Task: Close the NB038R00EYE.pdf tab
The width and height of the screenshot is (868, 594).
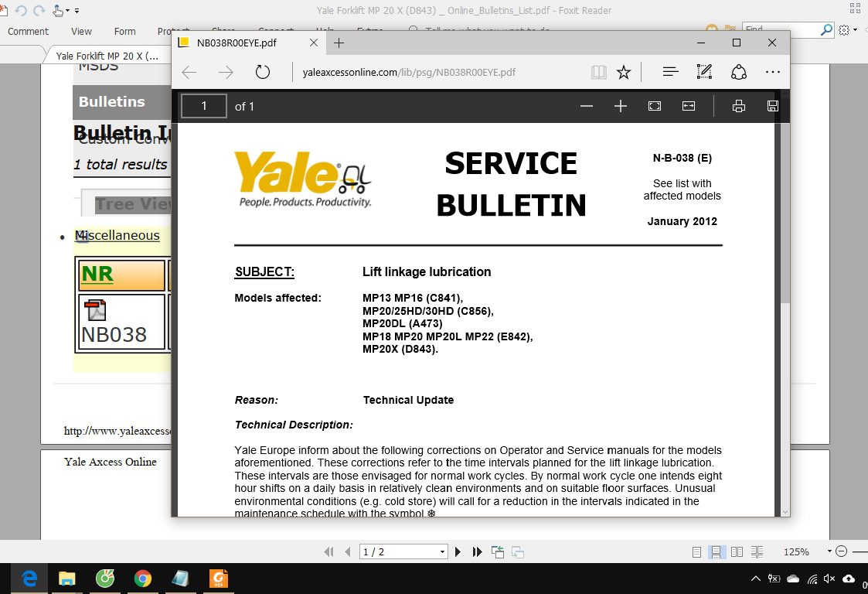Action: point(313,43)
